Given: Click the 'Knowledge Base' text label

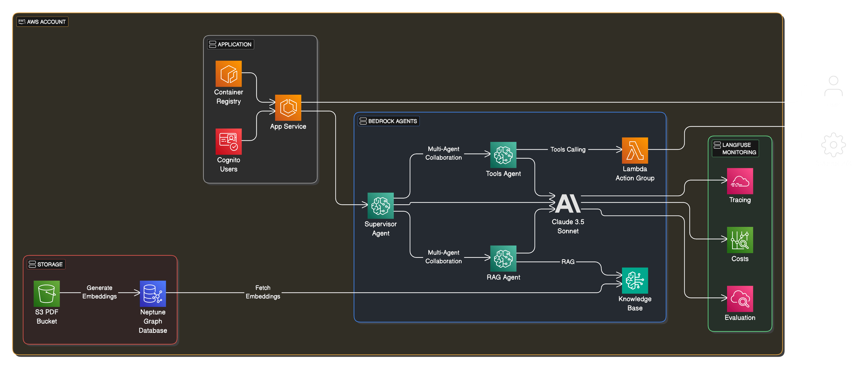Looking at the screenshot, I should coord(635,303).
